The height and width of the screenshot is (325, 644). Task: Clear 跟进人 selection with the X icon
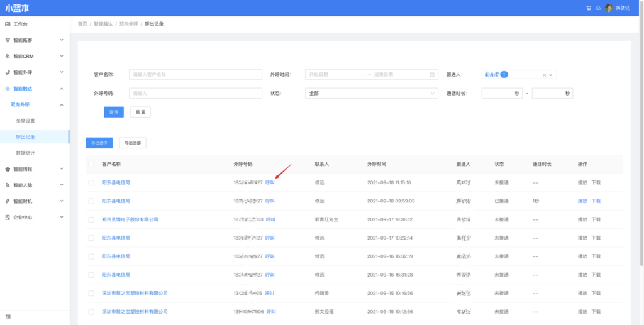click(545, 74)
